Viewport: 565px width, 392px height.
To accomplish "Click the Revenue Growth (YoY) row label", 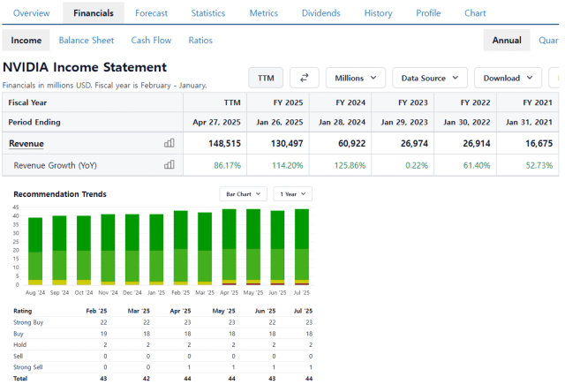I will click(x=55, y=165).
